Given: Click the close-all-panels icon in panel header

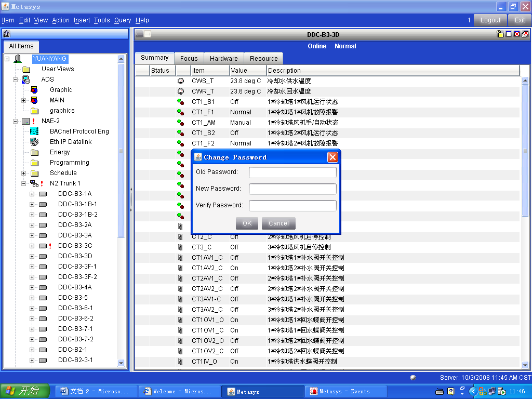Looking at the screenshot, I should tap(525, 35).
